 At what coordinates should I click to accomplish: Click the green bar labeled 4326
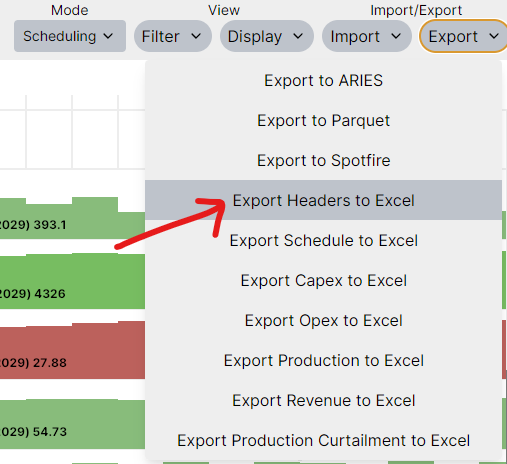tap(72, 282)
